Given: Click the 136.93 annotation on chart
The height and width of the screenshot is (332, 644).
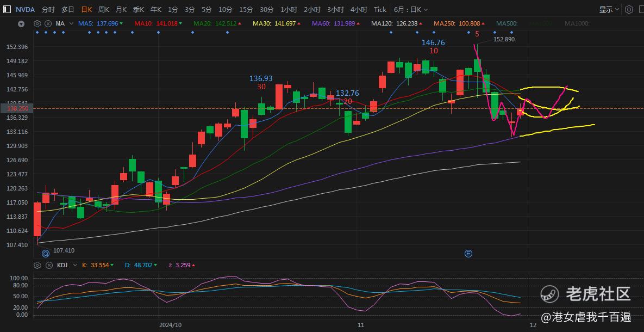Looking at the screenshot, I should (261, 78).
